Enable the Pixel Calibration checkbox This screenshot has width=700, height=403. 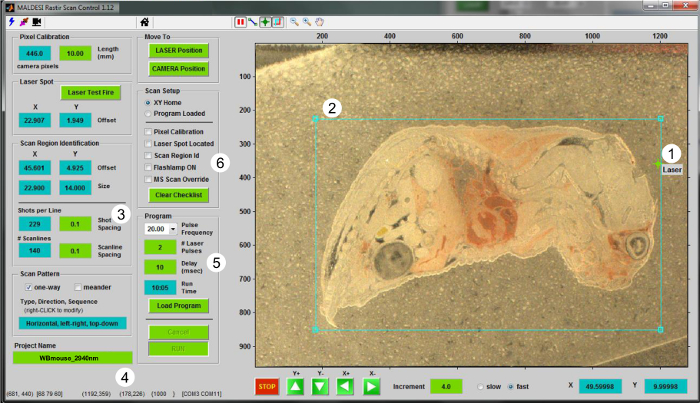149,131
